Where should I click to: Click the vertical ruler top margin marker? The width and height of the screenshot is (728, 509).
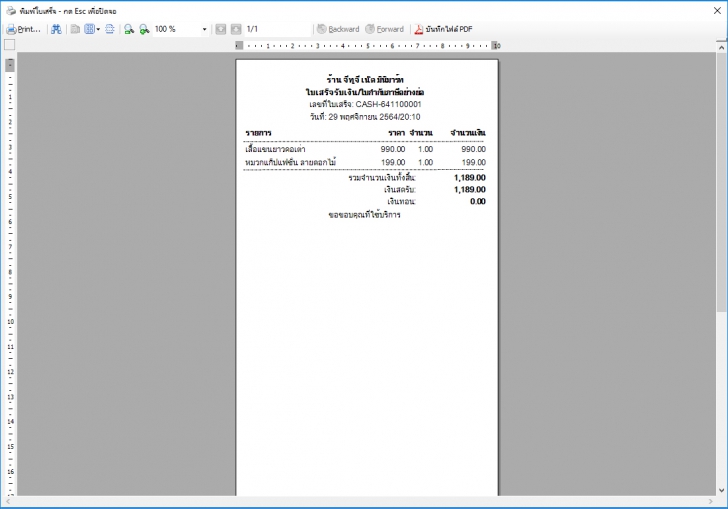click(10, 65)
